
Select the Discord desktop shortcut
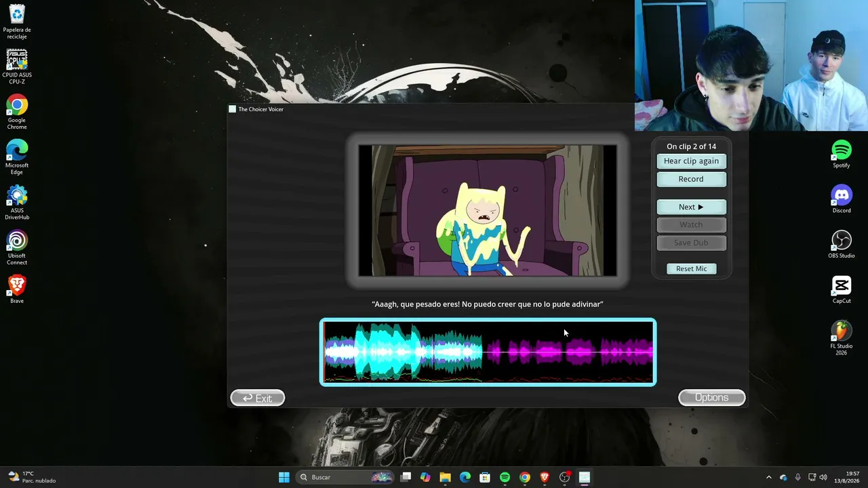(842, 199)
